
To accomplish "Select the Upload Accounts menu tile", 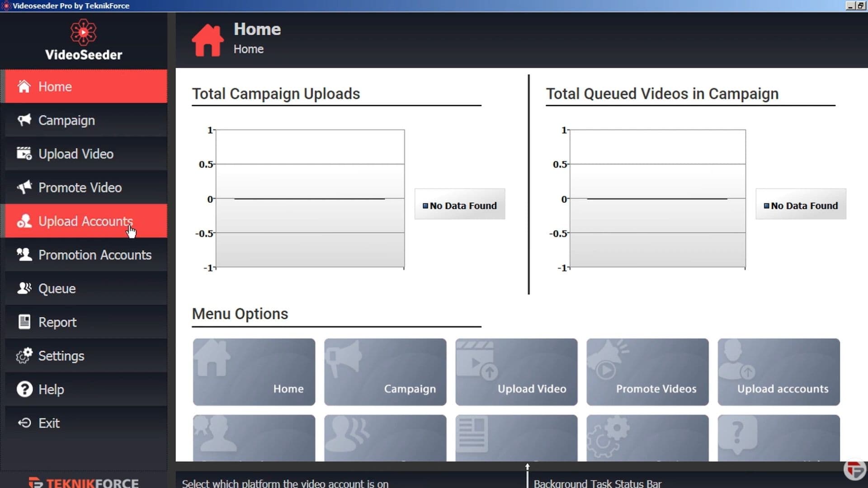I will (x=778, y=372).
